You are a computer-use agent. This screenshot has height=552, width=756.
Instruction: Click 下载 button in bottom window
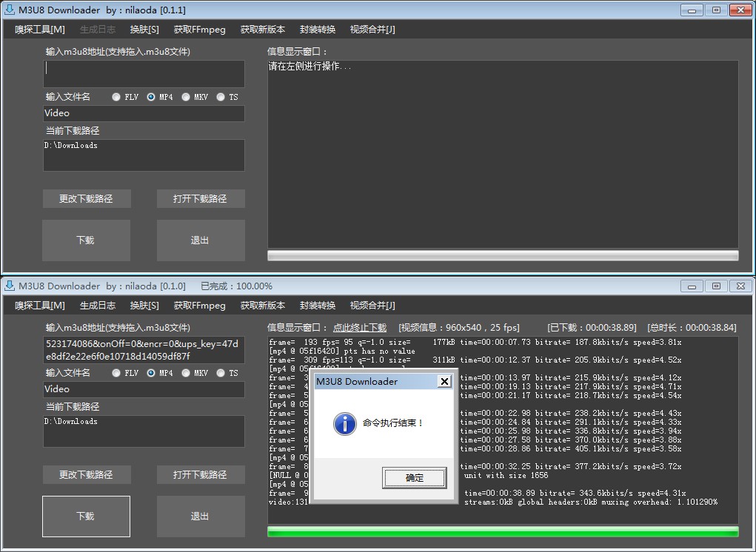tap(86, 516)
